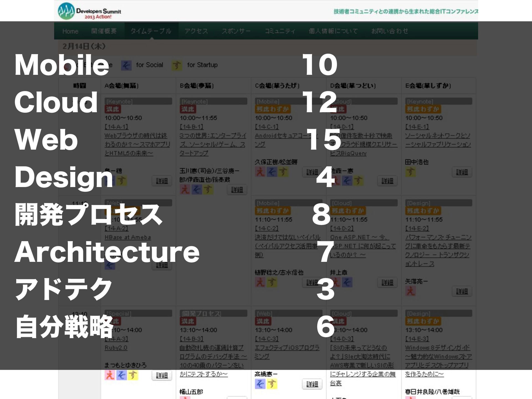The image size is (532, 399).
Task: Open the エフェクティブiOSプログラミング session link
Action: tap(287, 352)
